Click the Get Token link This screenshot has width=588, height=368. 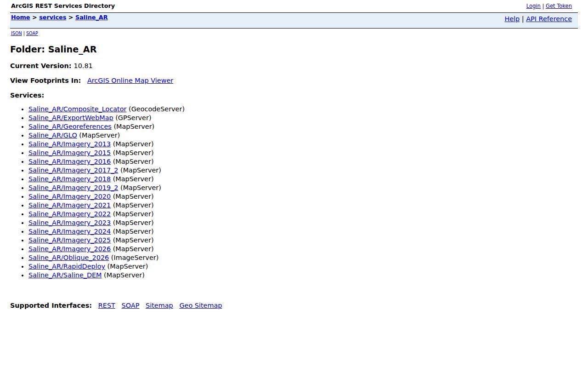point(559,6)
